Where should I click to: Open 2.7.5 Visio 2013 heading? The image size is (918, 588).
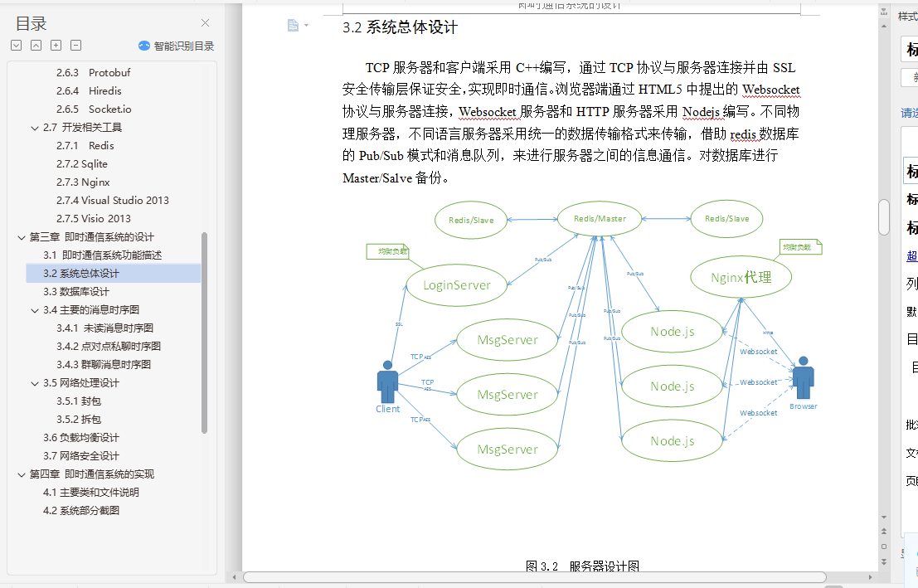(x=94, y=218)
